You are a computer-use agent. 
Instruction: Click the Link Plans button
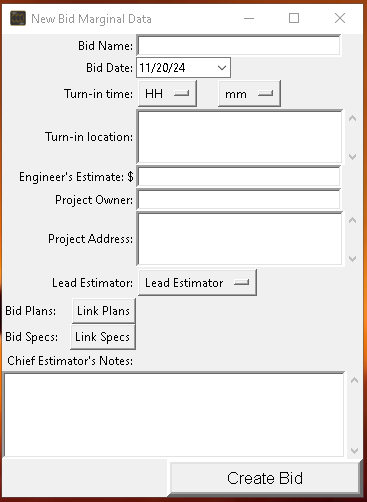pos(104,311)
